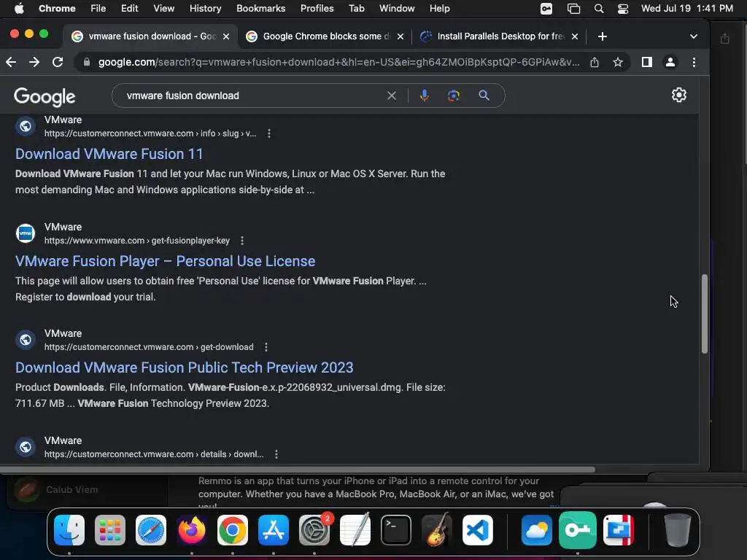Switch to the Google Chrome blocks some tab
Screen dimensions: 747x560
click(325, 36)
